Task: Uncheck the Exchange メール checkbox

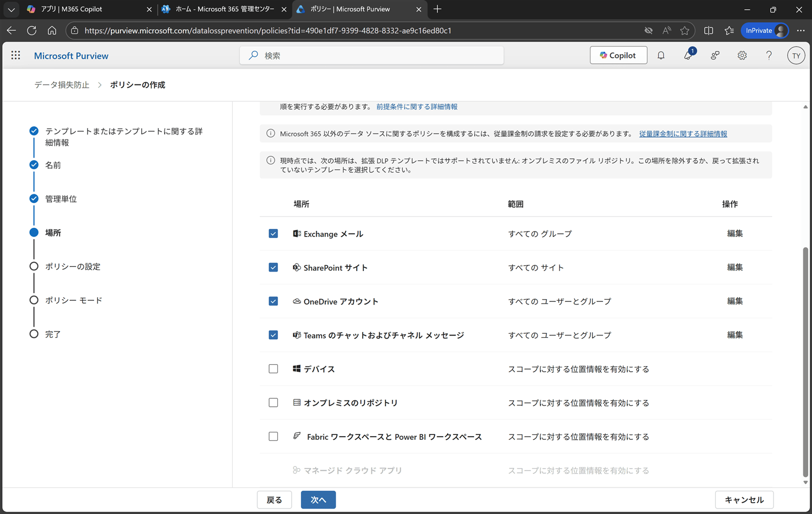Action: click(273, 234)
